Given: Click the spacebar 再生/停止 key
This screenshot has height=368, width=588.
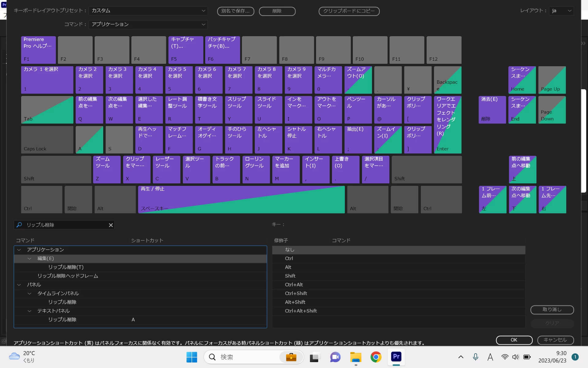Looking at the screenshot, I should click(241, 199).
